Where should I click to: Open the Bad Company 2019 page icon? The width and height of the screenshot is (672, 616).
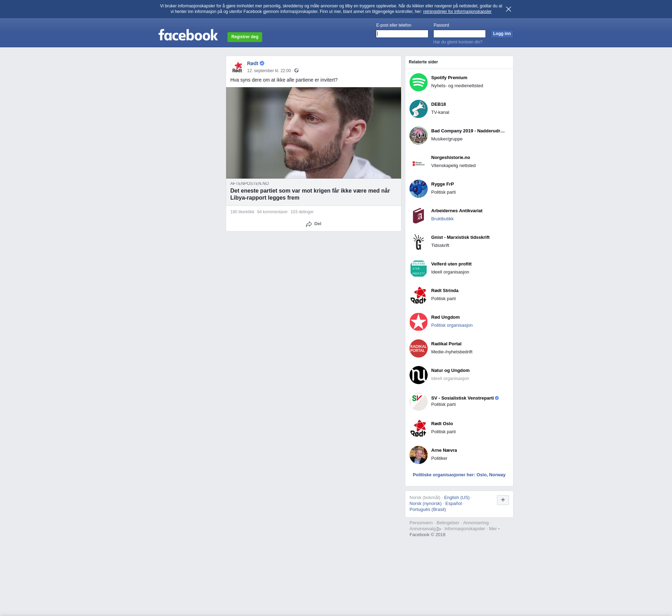(419, 136)
